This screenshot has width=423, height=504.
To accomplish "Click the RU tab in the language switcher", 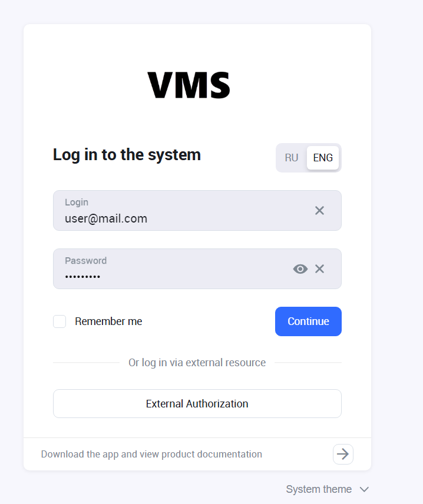I will click(291, 157).
